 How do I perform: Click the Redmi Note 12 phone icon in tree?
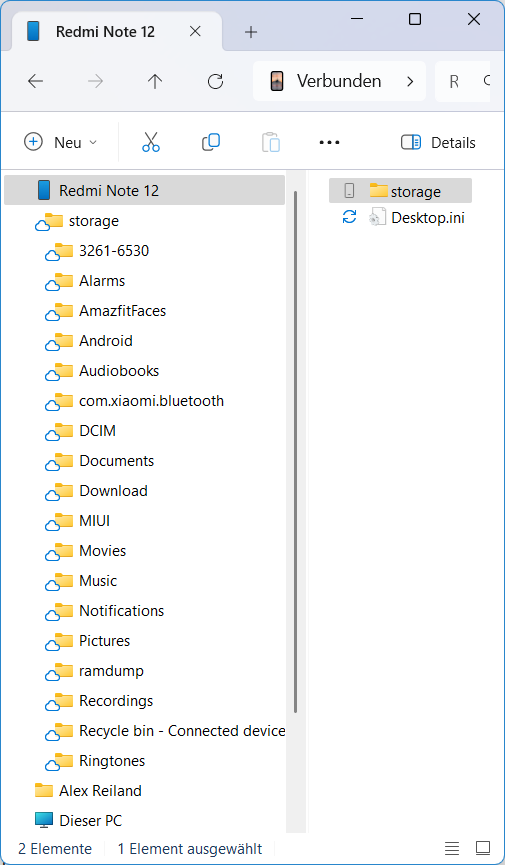pyautogui.click(x=44, y=190)
